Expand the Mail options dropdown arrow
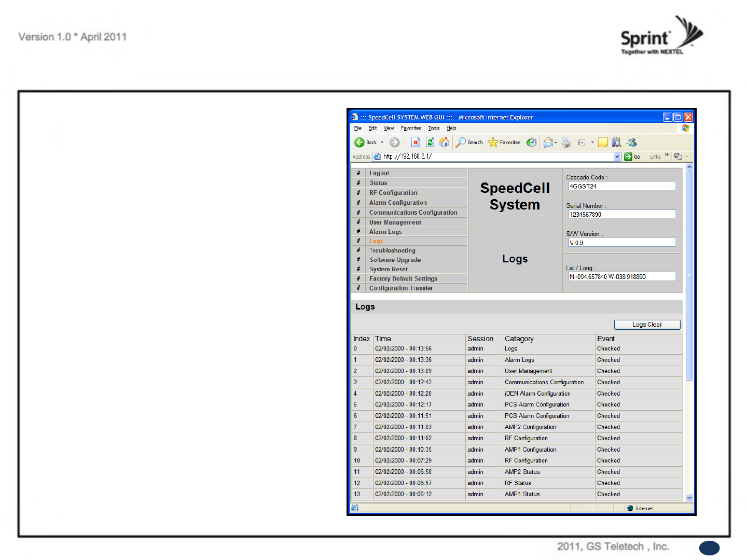747x560 pixels. tap(556, 143)
